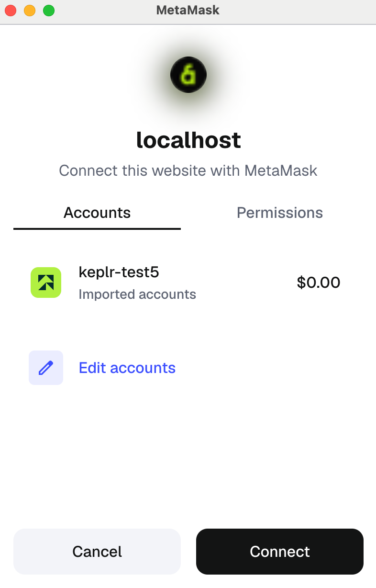376x588 pixels.
Task: Click Cancel to dismiss the connection request
Action: click(97, 552)
